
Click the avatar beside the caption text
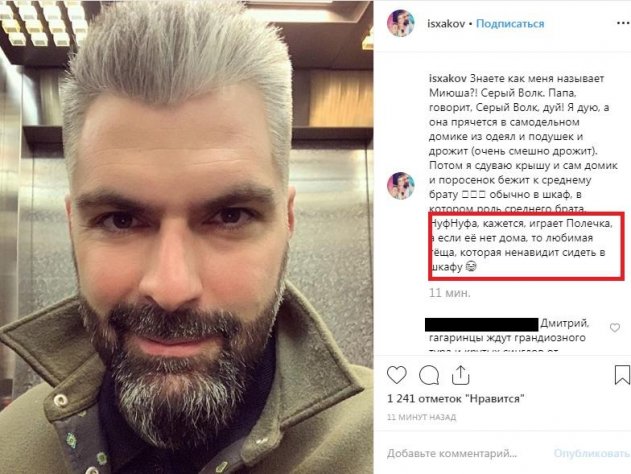click(400, 185)
